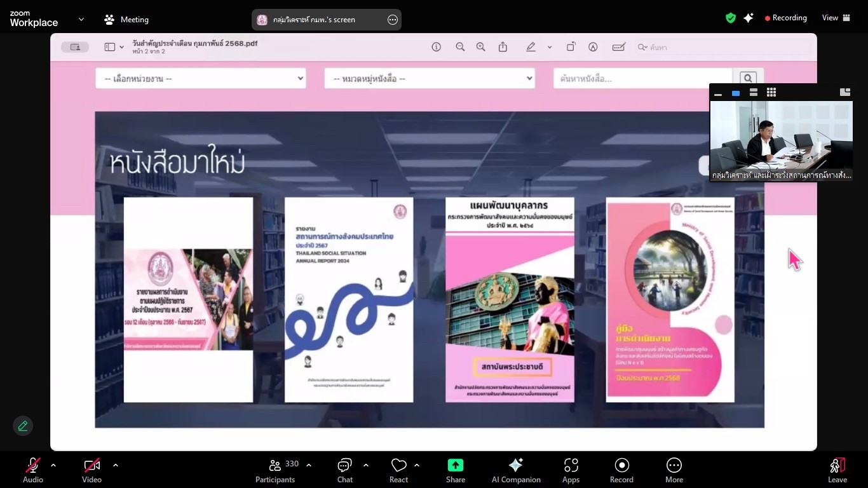Open the Meeting tab
The image size is (868, 488).
coord(126,20)
